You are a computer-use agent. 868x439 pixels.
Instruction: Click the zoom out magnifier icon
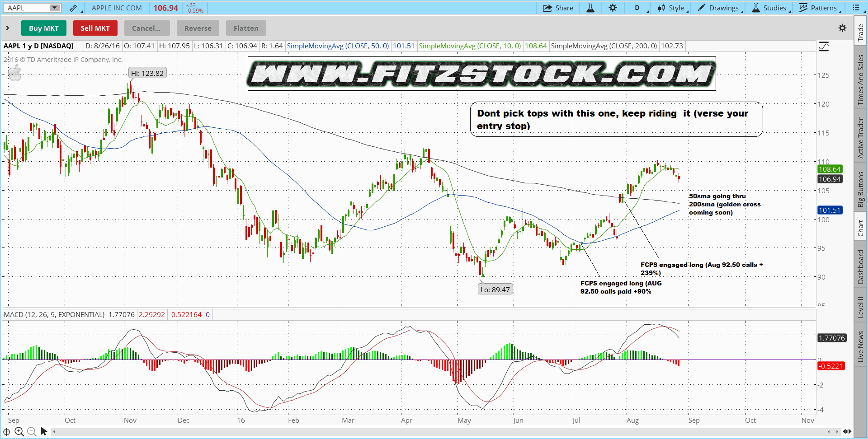click(31, 432)
